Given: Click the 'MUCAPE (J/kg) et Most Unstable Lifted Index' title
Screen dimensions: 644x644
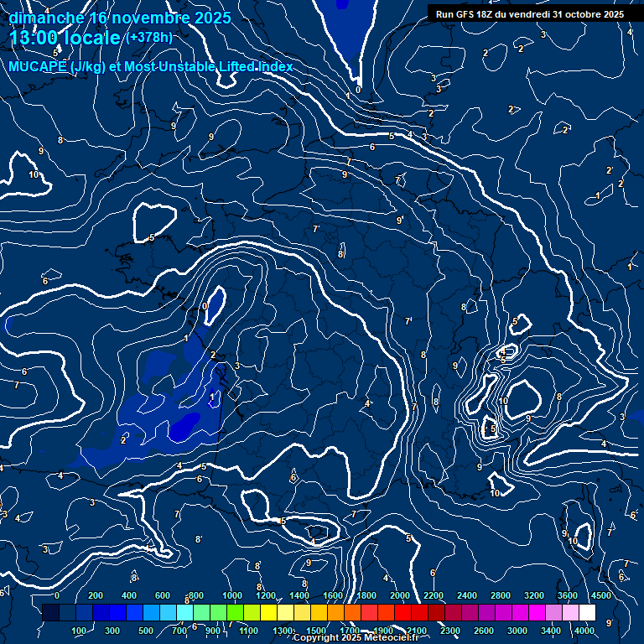Looking at the screenshot, I should [151, 66].
